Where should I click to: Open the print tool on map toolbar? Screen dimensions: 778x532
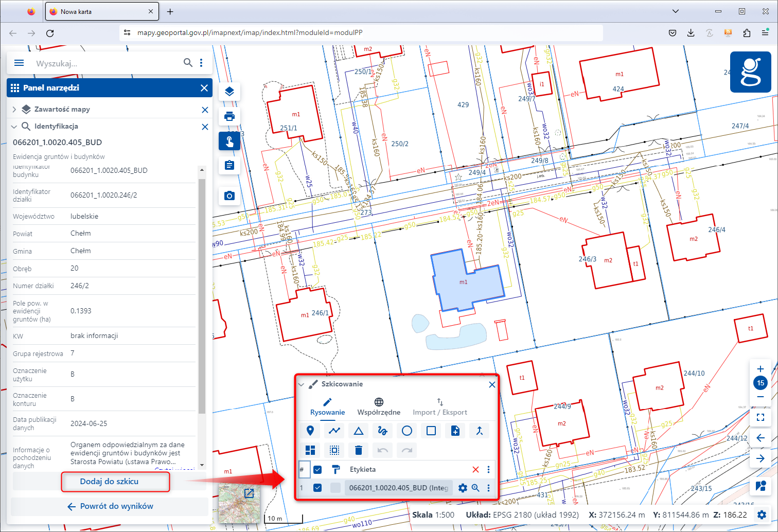click(x=229, y=116)
